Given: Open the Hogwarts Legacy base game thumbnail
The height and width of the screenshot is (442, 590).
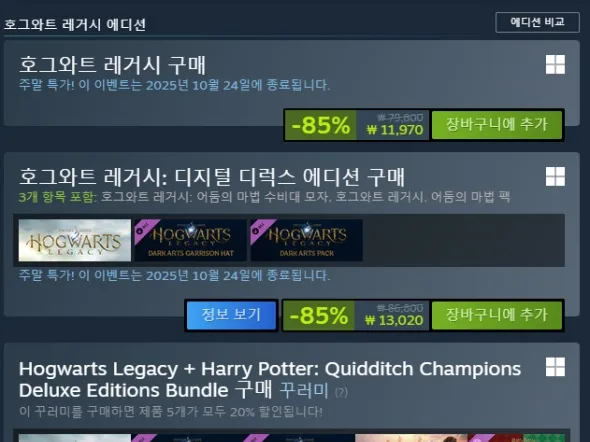Looking at the screenshot, I should tap(75, 240).
